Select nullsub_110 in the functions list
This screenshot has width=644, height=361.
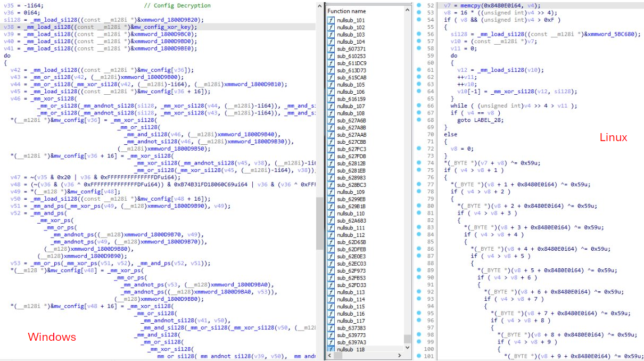351,214
